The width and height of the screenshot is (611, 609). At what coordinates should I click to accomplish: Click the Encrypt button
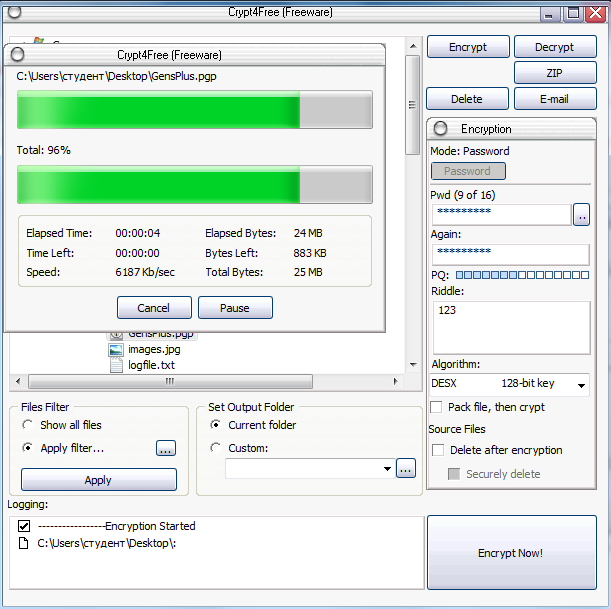pyautogui.click(x=468, y=47)
